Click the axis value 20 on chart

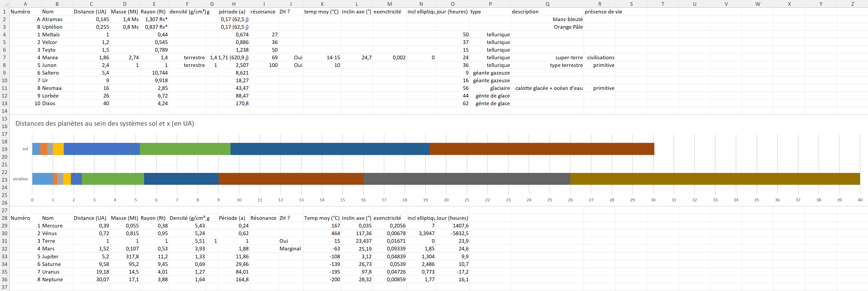446,200
